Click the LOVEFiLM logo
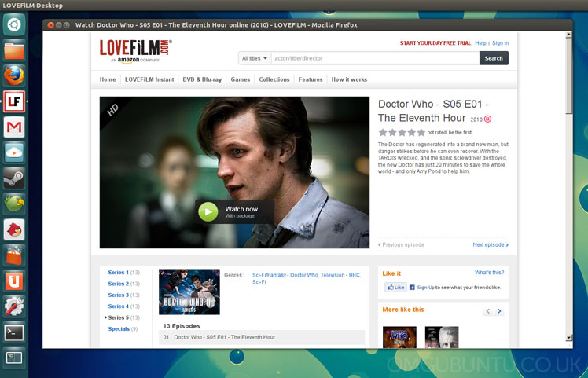Image resolution: width=588 pixels, height=378 pixels. click(136, 51)
